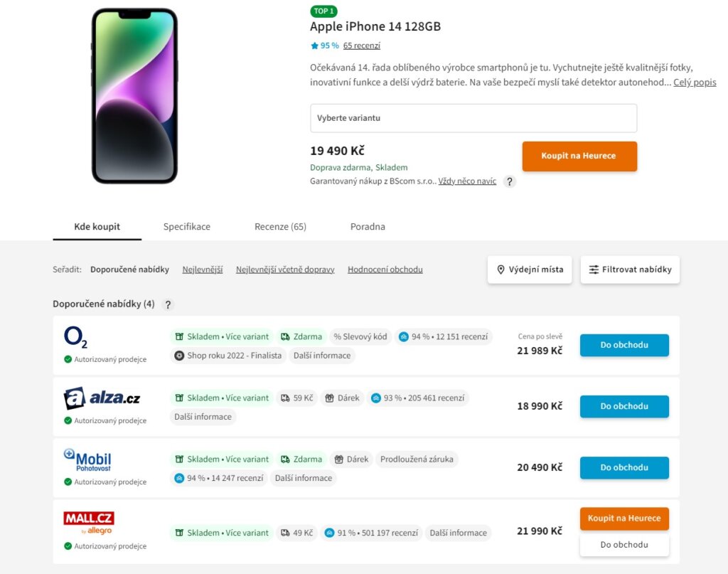Switch to the Specifikace tab
Image resolution: width=728 pixels, height=574 pixels.
(x=187, y=227)
